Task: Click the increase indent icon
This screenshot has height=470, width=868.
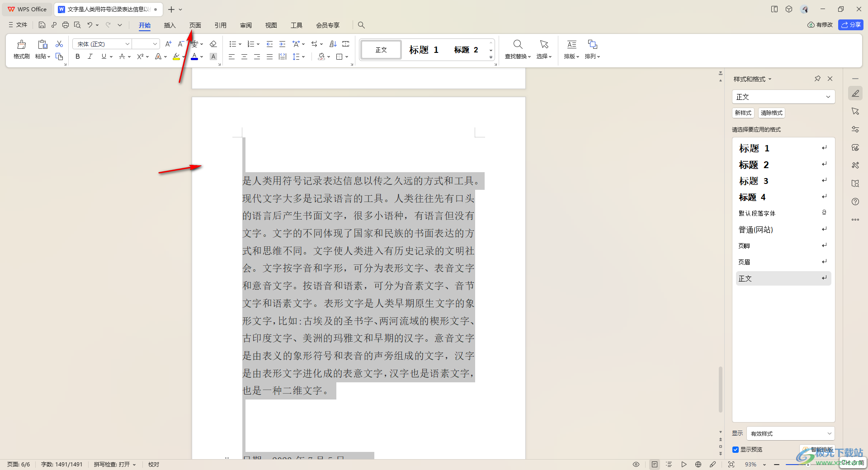Action: [282, 44]
